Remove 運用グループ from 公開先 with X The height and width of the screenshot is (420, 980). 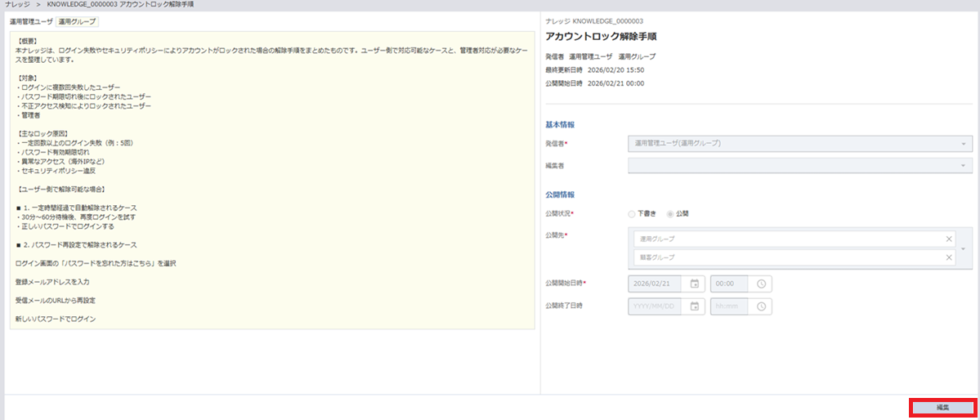point(949,239)
